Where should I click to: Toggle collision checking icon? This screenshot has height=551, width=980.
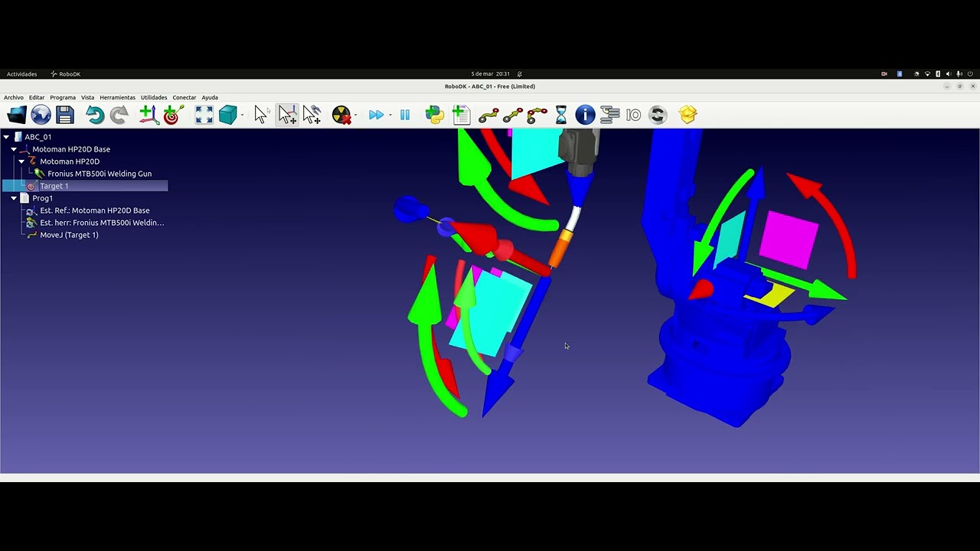coord(341,115)
